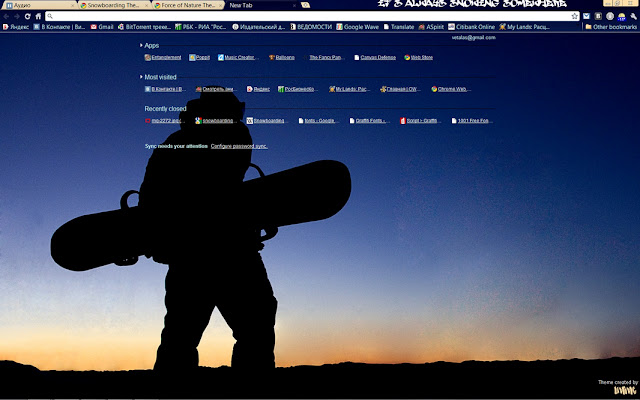Open the Google Wave bookmark
Screen dimensions: 640x400
click(x=358, y=27)
